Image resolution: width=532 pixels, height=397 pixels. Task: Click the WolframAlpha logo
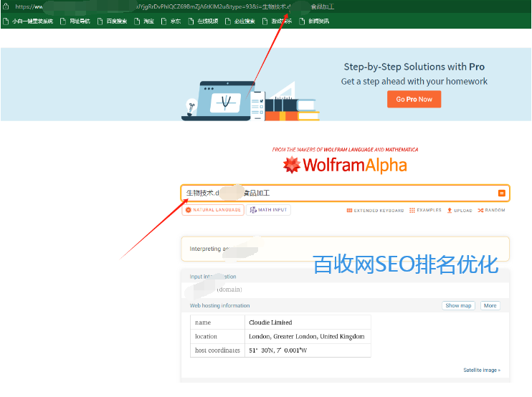tap(345, 165)
